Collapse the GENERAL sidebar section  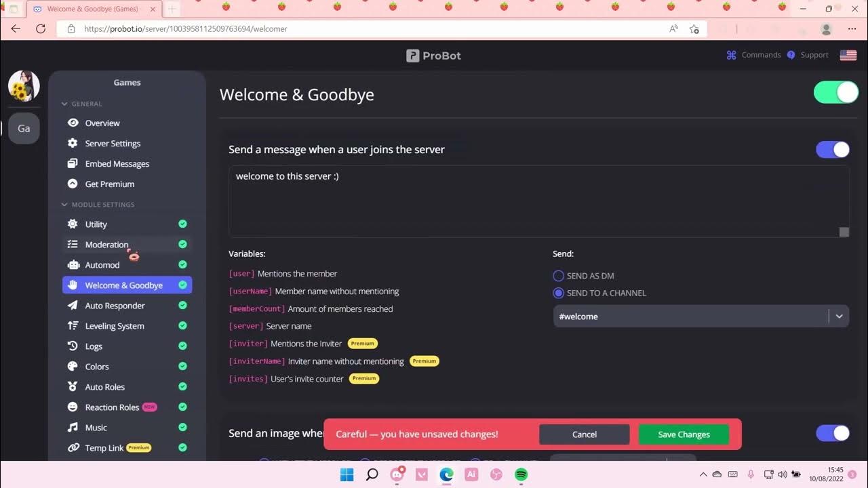[82, 104]
